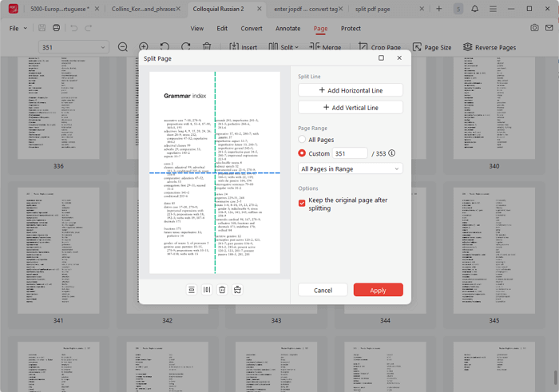The width and height of the screenshot is (559, 392).
Task: Select page 340 thumbnail
Action: (x=494, y=108)
